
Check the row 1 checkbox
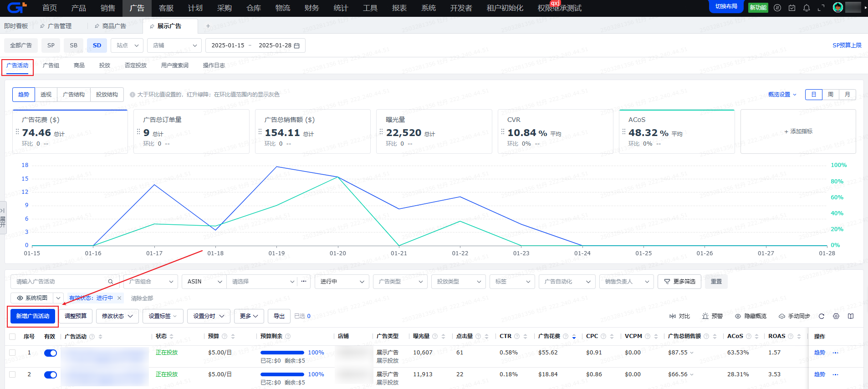(12, 353)
